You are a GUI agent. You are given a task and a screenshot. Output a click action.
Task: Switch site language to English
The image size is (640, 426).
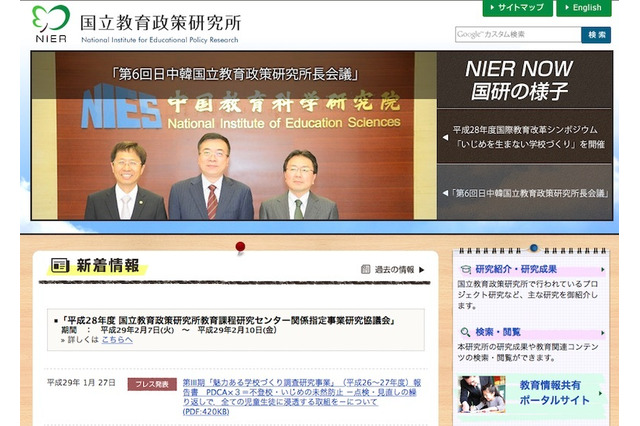(x=584, y=8)
